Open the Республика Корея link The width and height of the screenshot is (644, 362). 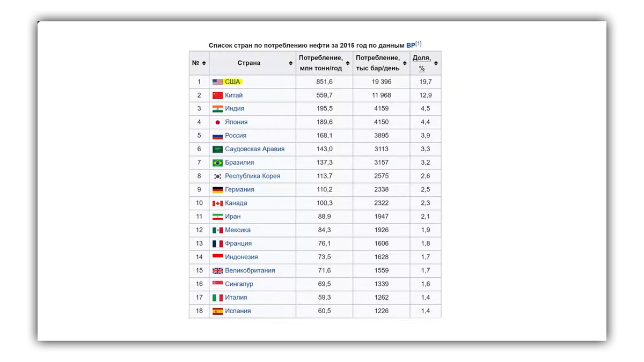pyautogui.click(x=252, y=176)
